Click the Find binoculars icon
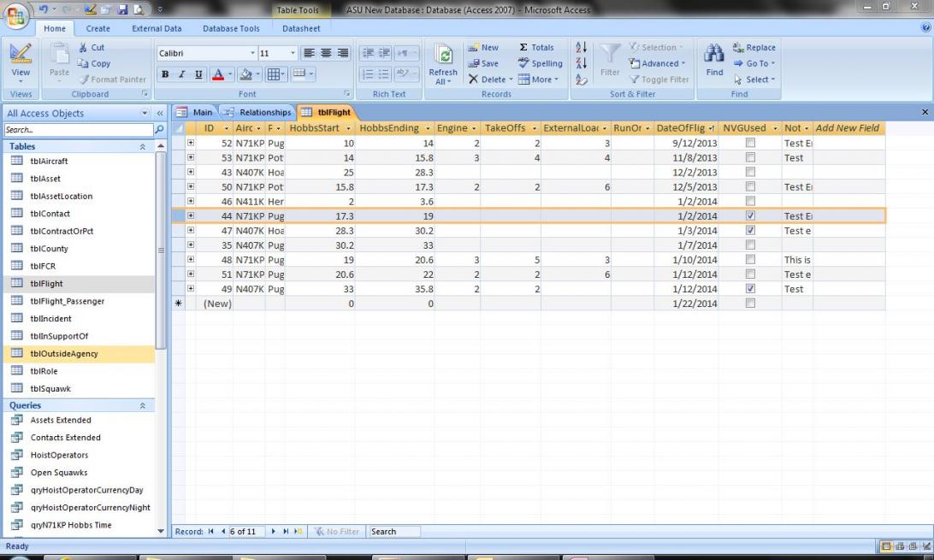This screenshot has height=560, width=934. tap(714, 56)
